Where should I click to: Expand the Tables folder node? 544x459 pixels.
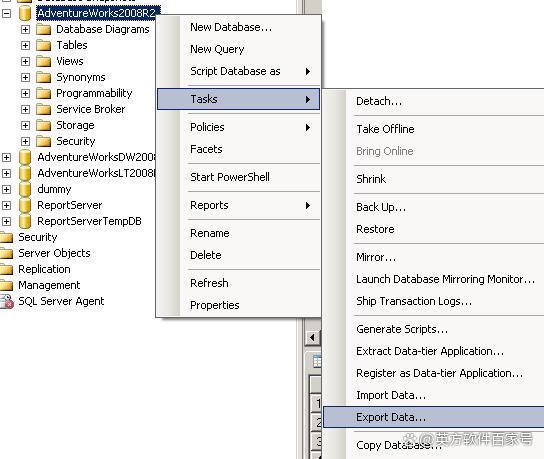point(25,45)
